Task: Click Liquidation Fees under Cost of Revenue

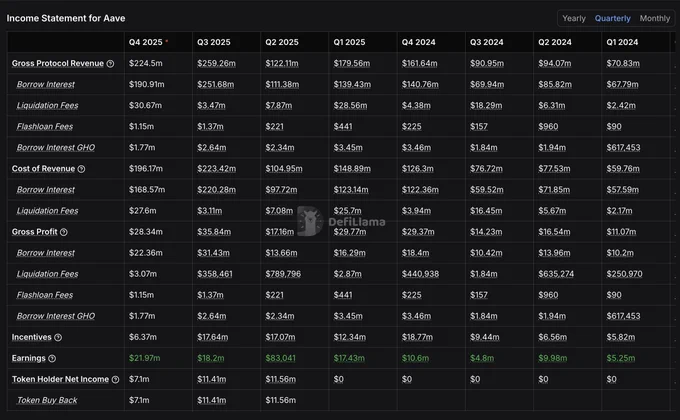Action: click(47, 210)
